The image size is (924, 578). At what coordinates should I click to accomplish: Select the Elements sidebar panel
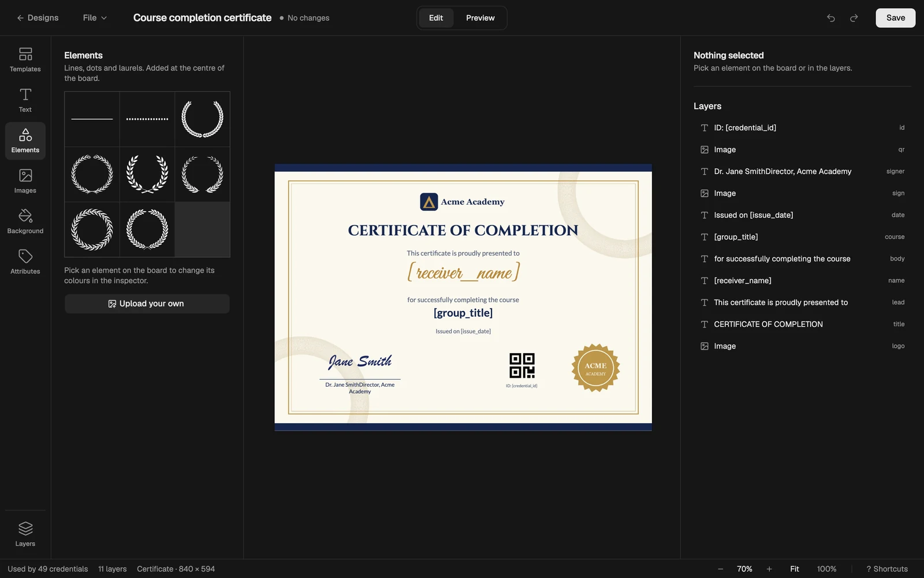[25, 140]
